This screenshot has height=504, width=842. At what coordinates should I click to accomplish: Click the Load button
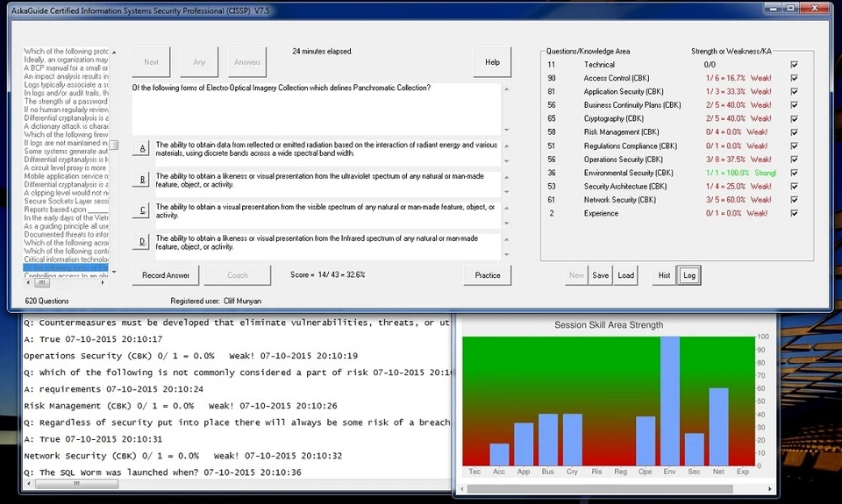click(625, 275)
